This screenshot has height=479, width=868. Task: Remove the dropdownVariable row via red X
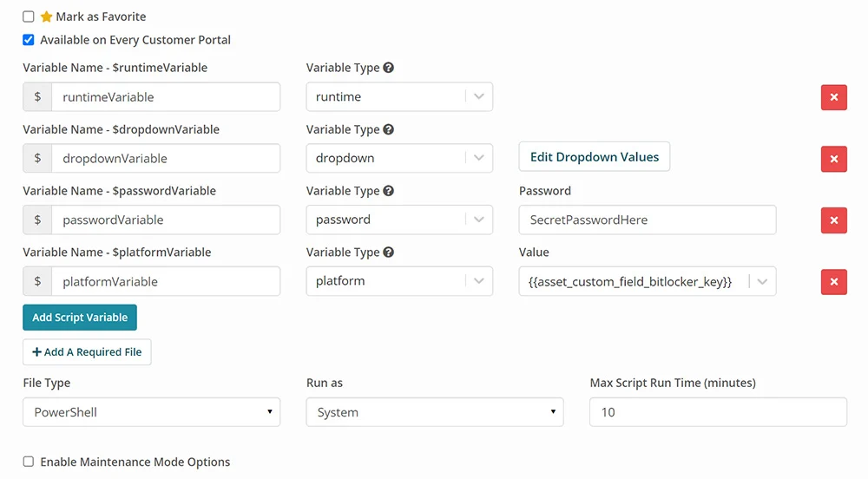(x=833, y=160)
